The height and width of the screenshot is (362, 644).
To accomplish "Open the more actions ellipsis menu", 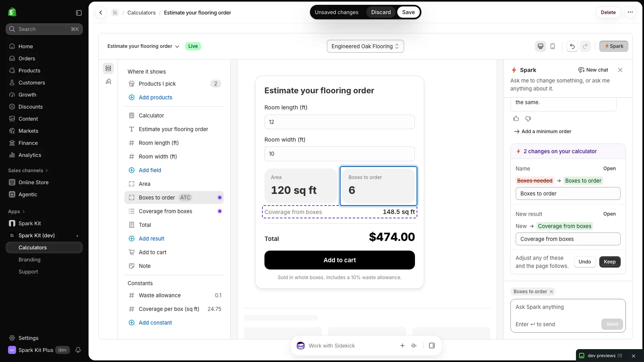I will click(x=630, y=12).
